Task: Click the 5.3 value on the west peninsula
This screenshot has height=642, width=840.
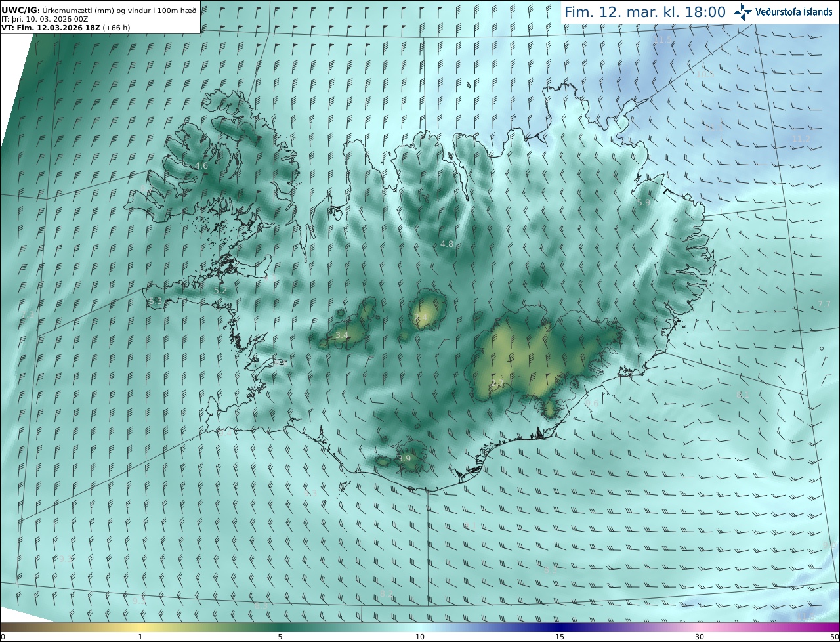Action: tap(156, 301)
